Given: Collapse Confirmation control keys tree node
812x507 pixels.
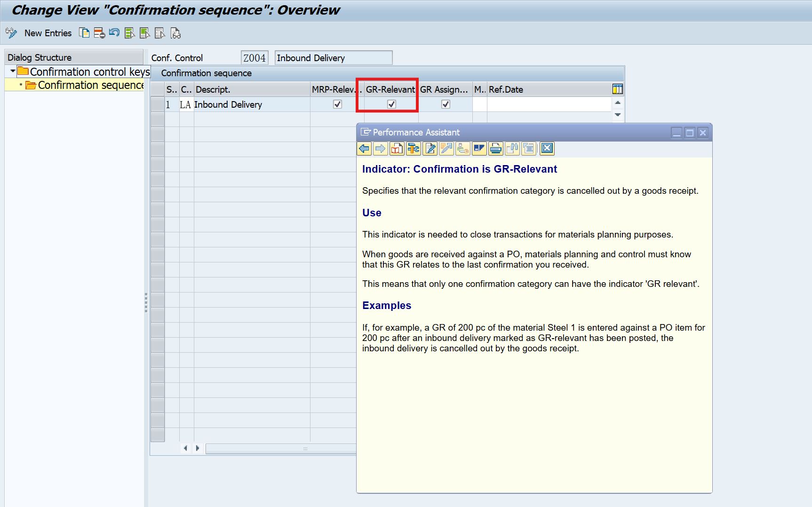Looking at the screenshot, I should (x=13, y=71).
